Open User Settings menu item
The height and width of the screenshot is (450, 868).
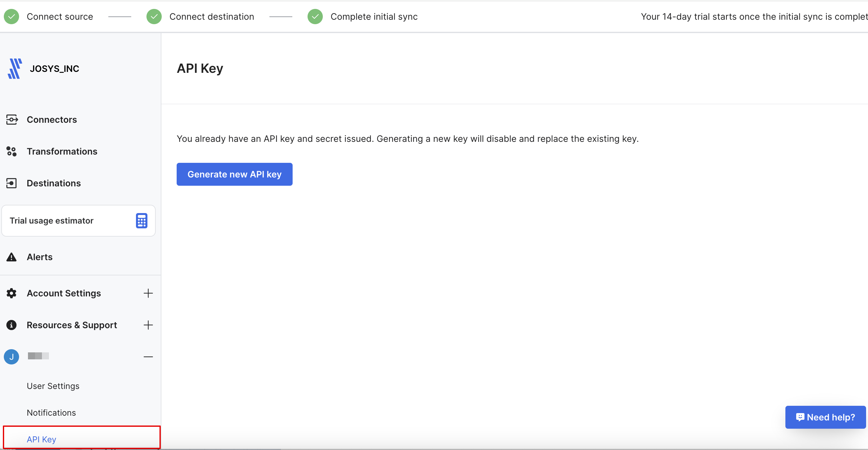53,386
